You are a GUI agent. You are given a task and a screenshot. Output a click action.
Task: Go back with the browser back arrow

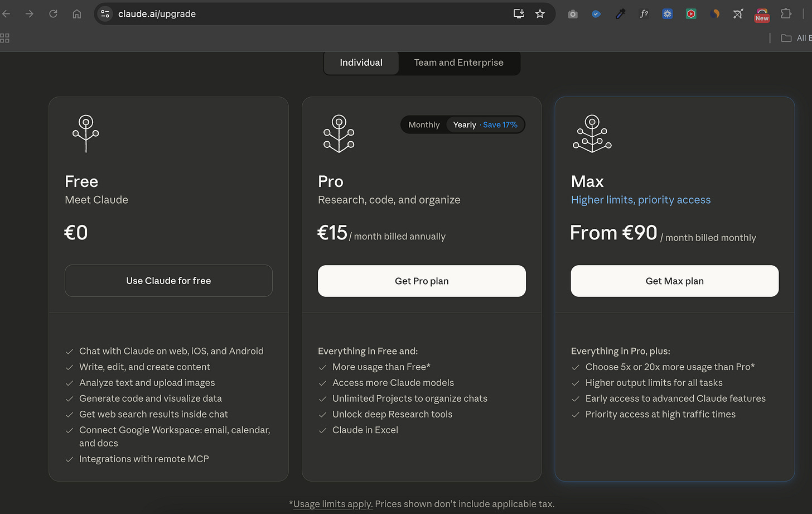coord(6,14)
